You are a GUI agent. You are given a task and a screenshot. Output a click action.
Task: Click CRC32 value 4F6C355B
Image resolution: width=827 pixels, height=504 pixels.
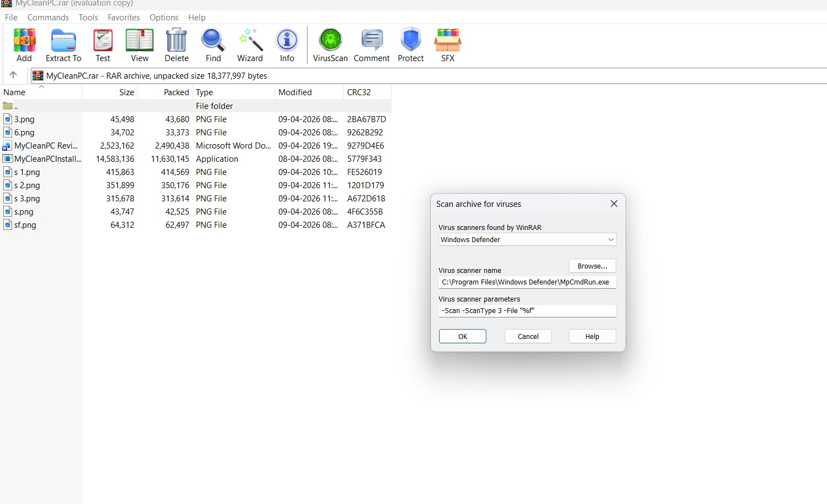[365, 211]
